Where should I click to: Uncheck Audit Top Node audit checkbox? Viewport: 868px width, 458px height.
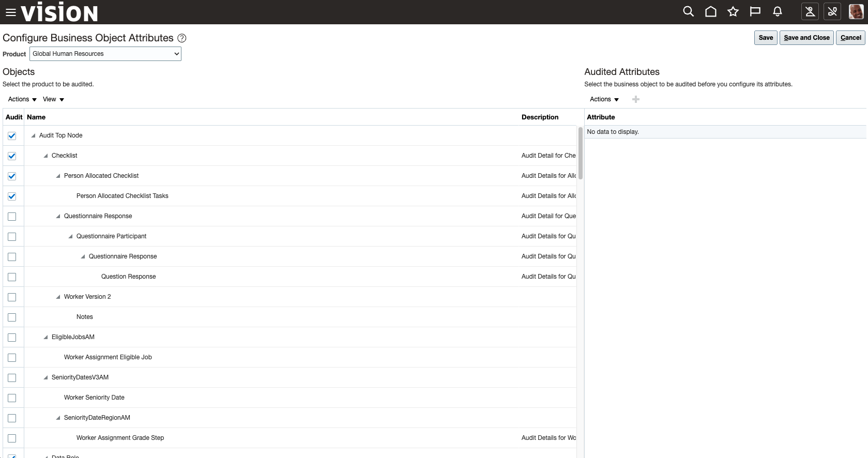coord(12,136)
